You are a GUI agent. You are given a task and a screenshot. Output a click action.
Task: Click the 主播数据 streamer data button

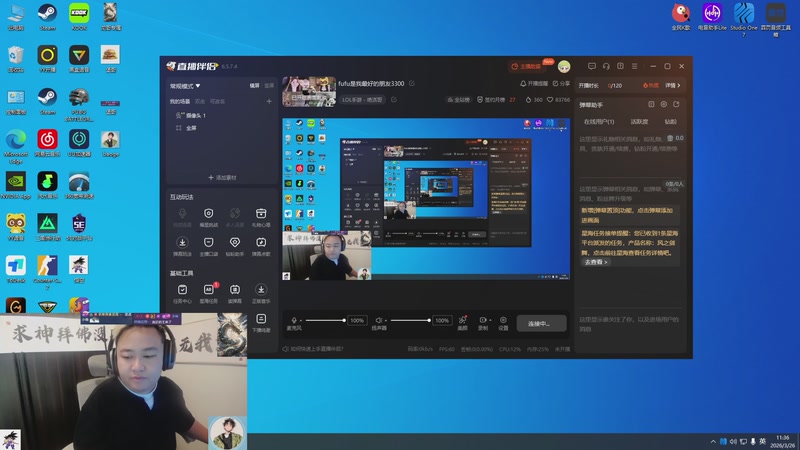[x=527, y=66]
